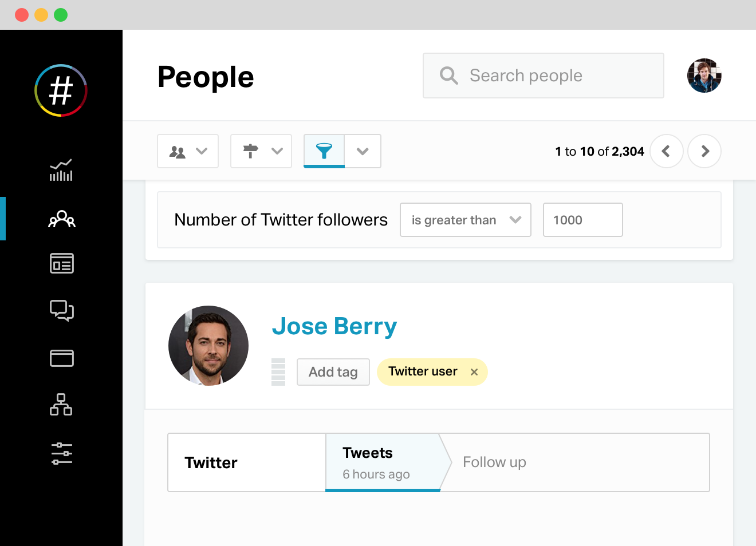
Task: Open the "is greater than" condition dropdown
Action: 465,220
